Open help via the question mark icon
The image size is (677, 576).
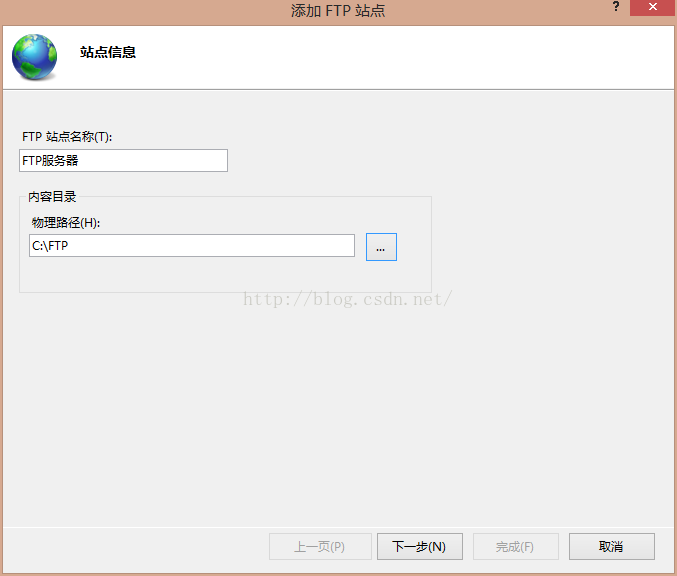tap(616, 7)
